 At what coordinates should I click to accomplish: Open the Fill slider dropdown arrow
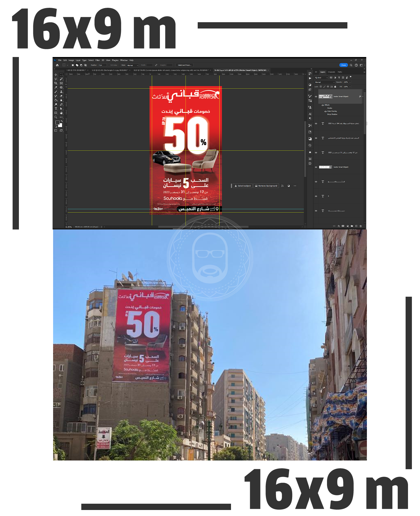350,87
